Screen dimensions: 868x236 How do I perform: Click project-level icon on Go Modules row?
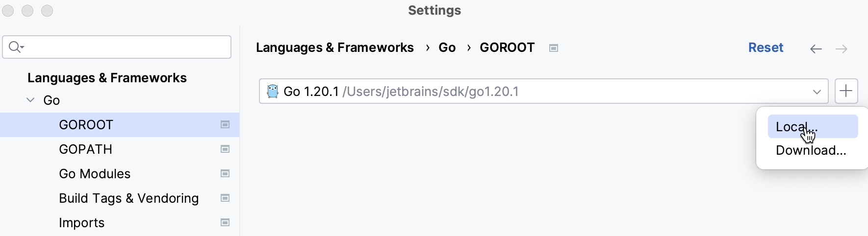click(x=225, y=174)
